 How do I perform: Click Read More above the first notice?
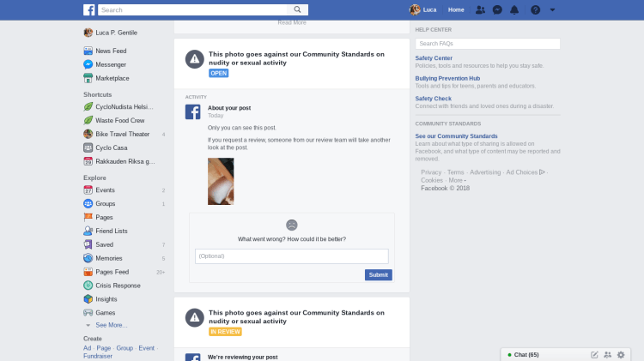click(x=292, y=22)
